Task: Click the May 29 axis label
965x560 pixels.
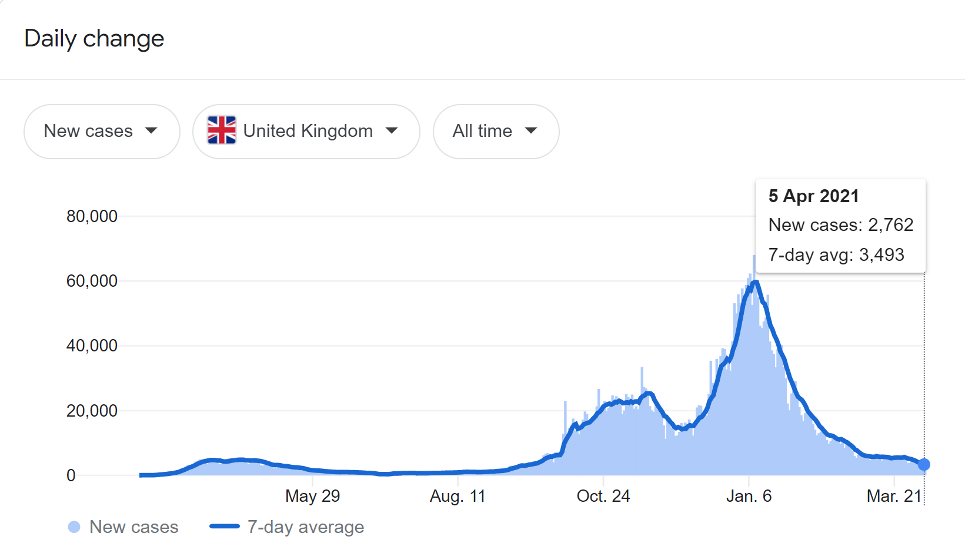Action: (x=312, y=497)
